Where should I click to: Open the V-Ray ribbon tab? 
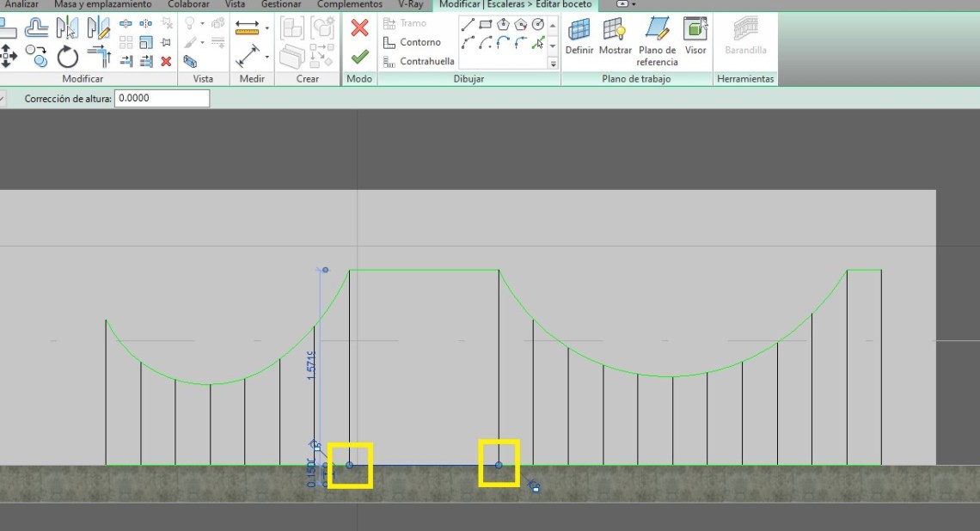[410, 4]
